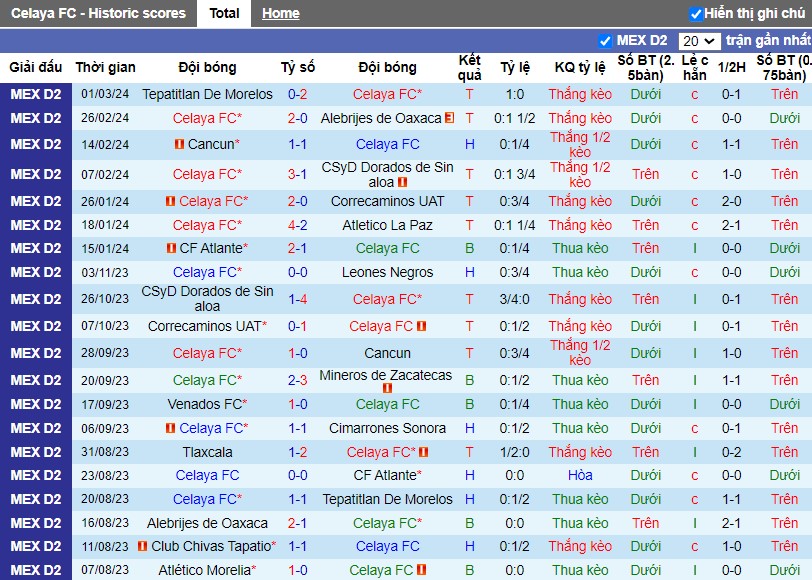Open the 20 recent matches dropdown
The width and height of the screenshot is (812, 580).
(x=699, y=41)
